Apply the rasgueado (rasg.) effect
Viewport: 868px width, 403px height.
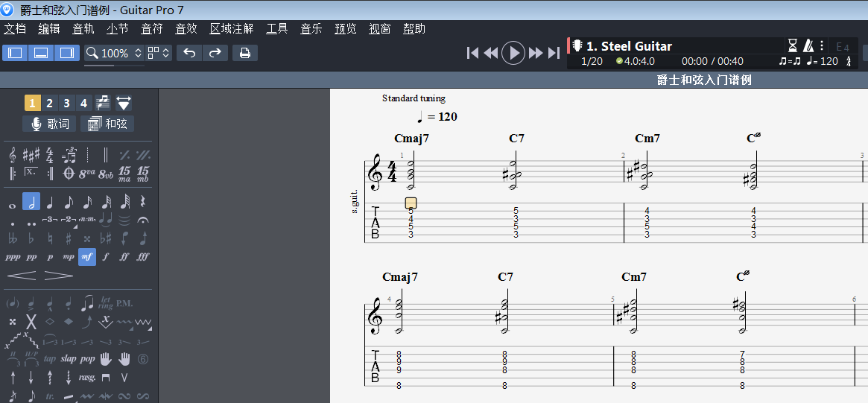(x=87, y=378)
